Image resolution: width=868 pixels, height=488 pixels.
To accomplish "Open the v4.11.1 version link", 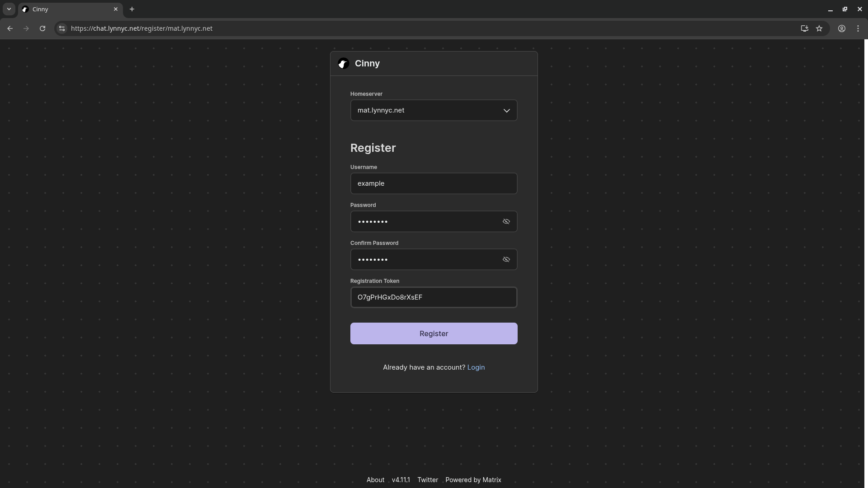I will (401, 480).
